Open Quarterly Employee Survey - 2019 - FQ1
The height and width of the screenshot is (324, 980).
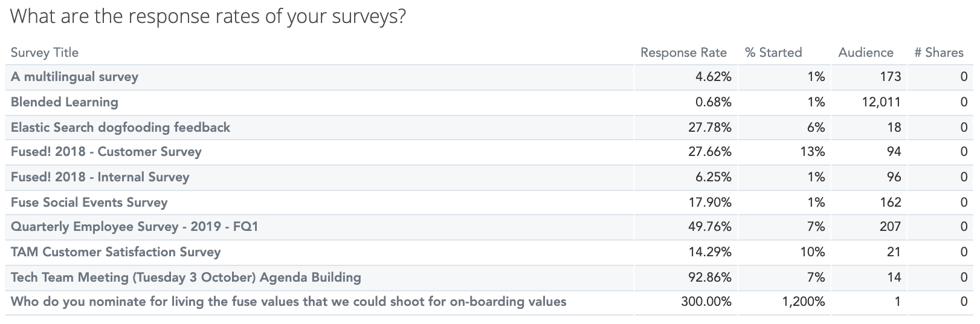(134, 227)
